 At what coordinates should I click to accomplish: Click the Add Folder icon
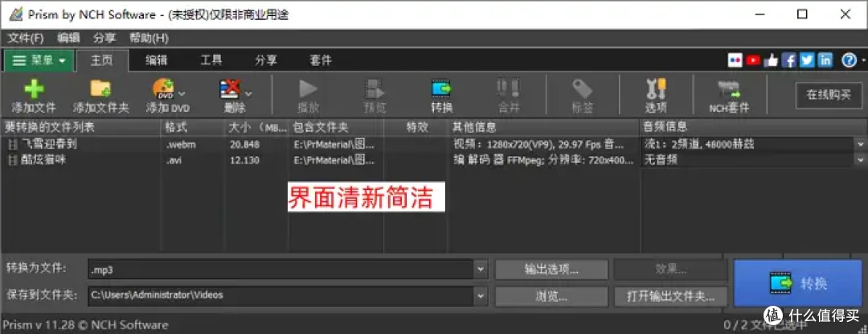pyautogui.click(x=100, y=89)
